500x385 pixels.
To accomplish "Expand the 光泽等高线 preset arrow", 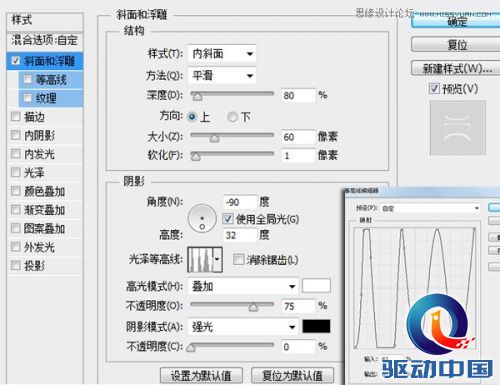I will pyautogui.click(x=217, y=259).
